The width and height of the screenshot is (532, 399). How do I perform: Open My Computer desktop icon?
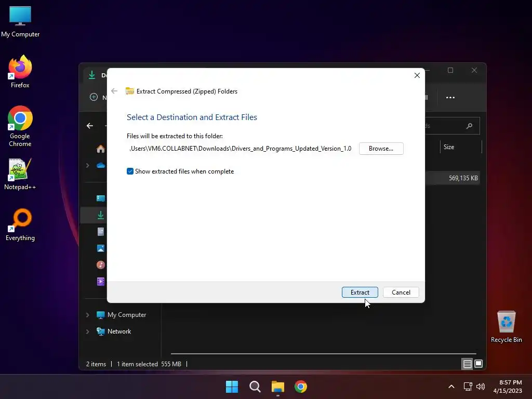point(20,22)
